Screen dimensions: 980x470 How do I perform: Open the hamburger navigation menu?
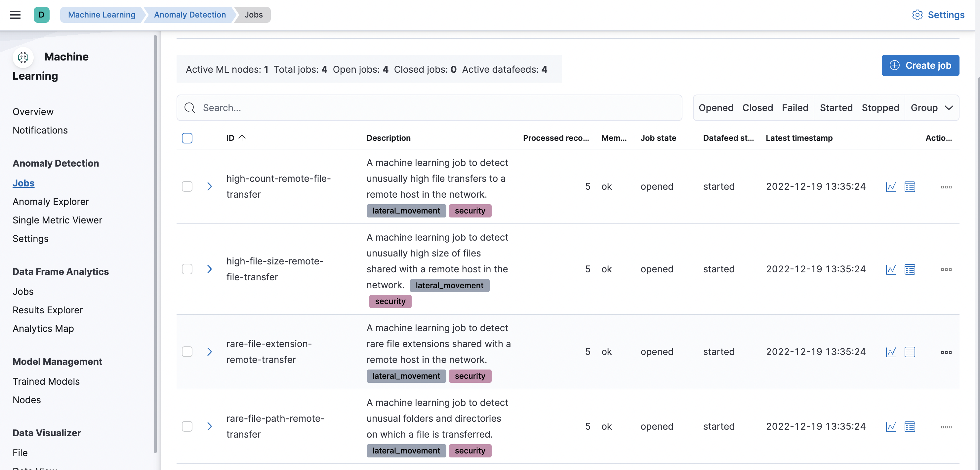click(15, 15)
